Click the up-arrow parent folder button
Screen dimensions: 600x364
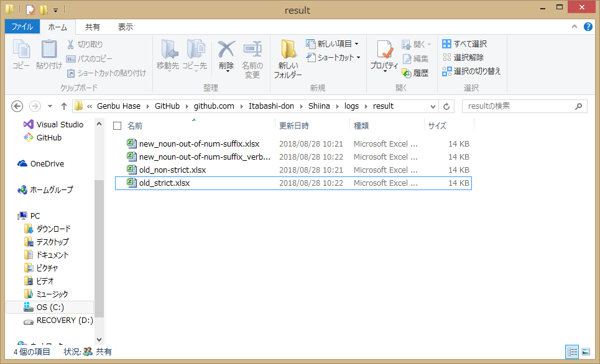pyautogui.click(x=63, y=106)
